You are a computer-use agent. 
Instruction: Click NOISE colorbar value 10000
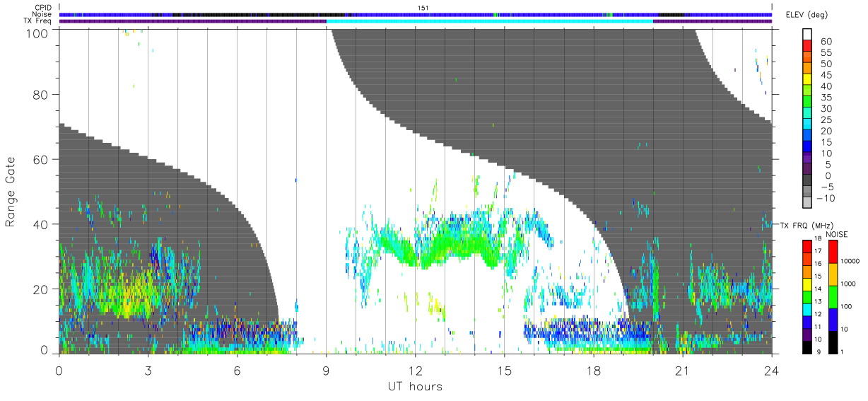point(850,262)
